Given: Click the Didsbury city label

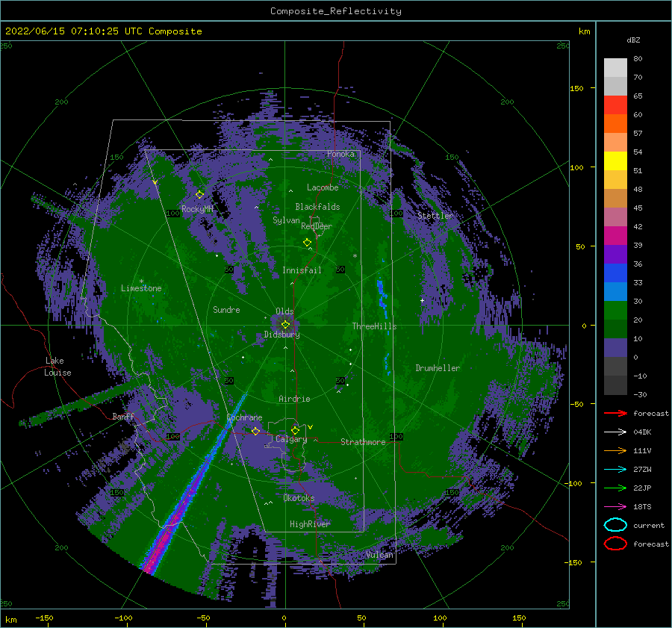Looking at the screenshot, I should click(282, 335).
